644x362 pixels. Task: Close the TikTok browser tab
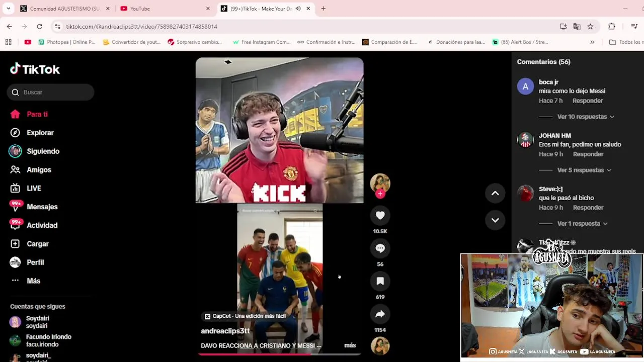point(308,9)
